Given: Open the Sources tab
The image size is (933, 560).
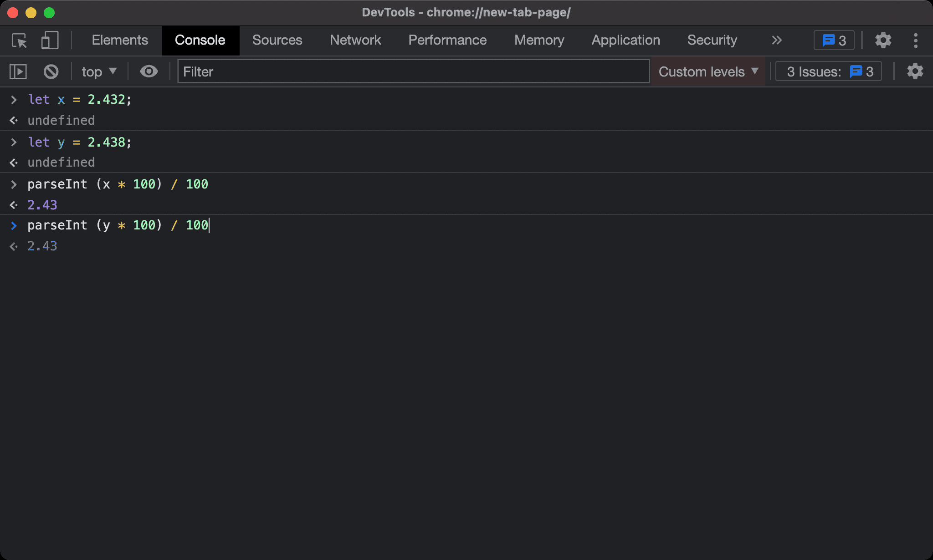Looking at the screenshot, I should click(x=277, y=41).
